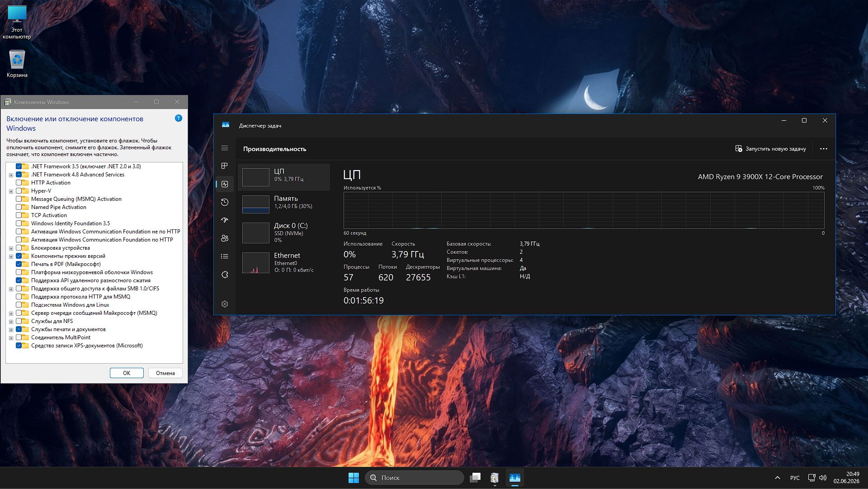
Task: Click the РУС language indicator
Action: click(x=795, y=478)
